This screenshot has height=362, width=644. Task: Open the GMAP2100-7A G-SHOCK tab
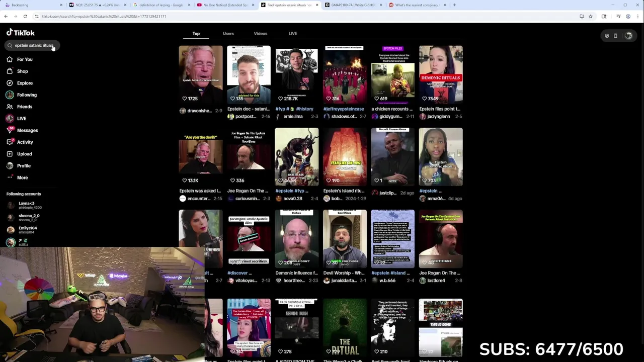tap(353, 5)
